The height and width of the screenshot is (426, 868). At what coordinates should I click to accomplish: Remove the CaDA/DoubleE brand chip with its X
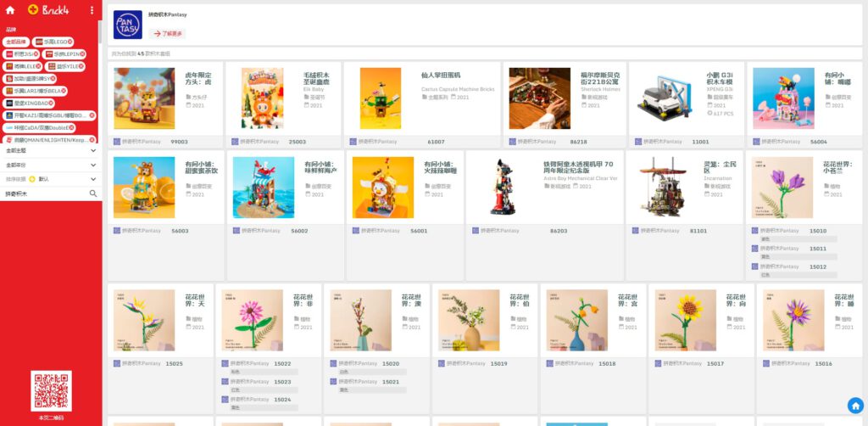71,127
